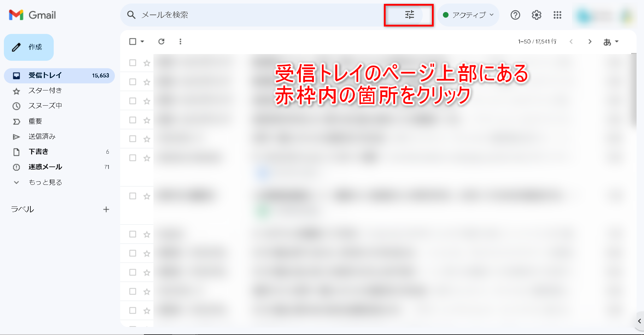
Task: Go to the next page of emails
Action: tap(590, 42)
